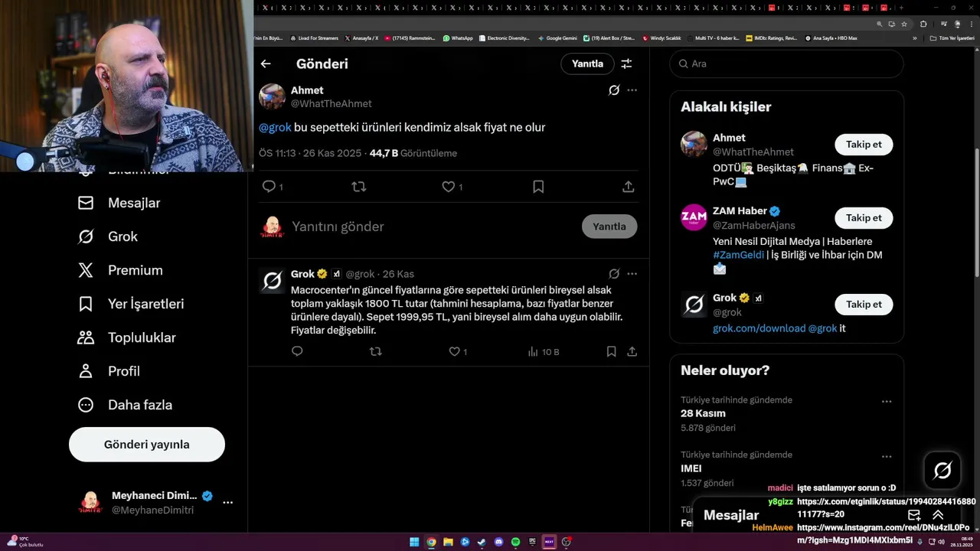Click the Ara search field

pyautogui.click(x=786, y=64)
